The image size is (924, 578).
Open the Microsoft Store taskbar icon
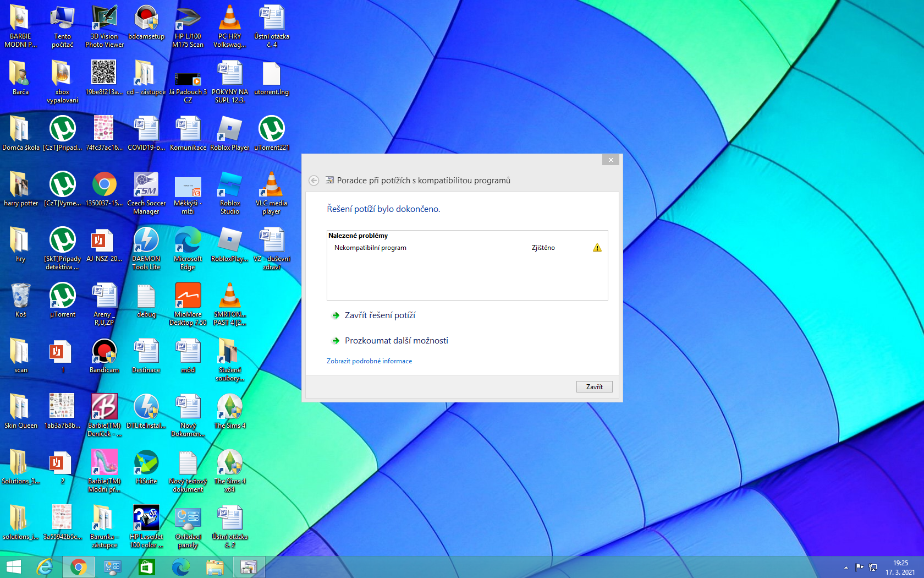point(147,567)
